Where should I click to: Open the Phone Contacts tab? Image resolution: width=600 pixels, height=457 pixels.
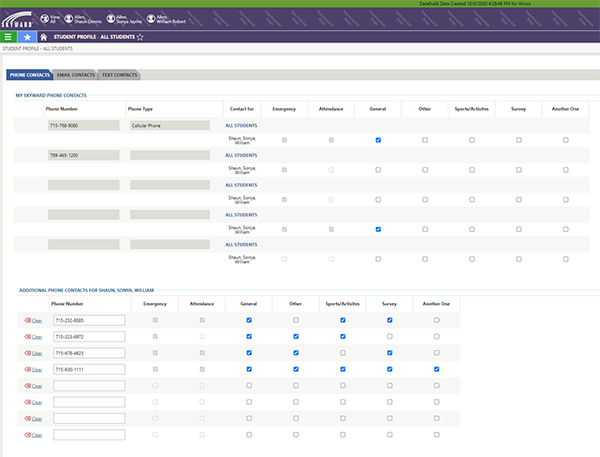coord(29,75)
